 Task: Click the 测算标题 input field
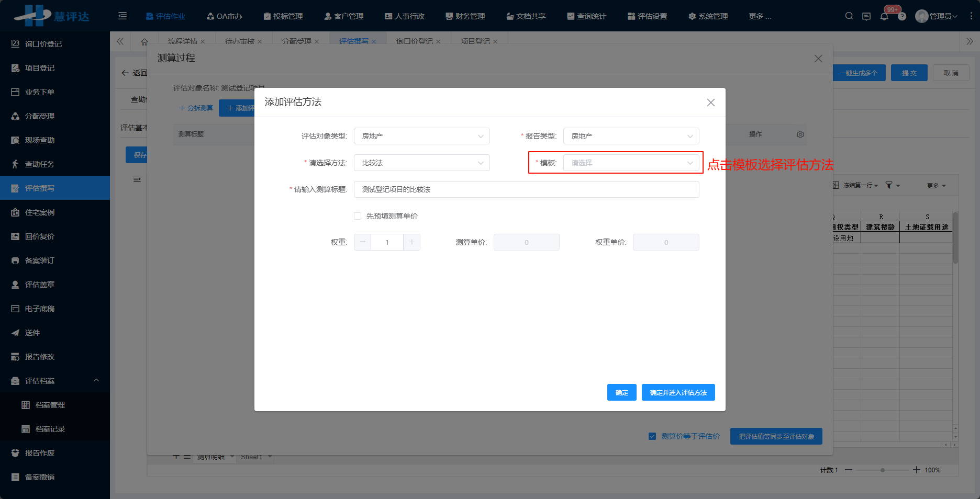tap(526, 189)
